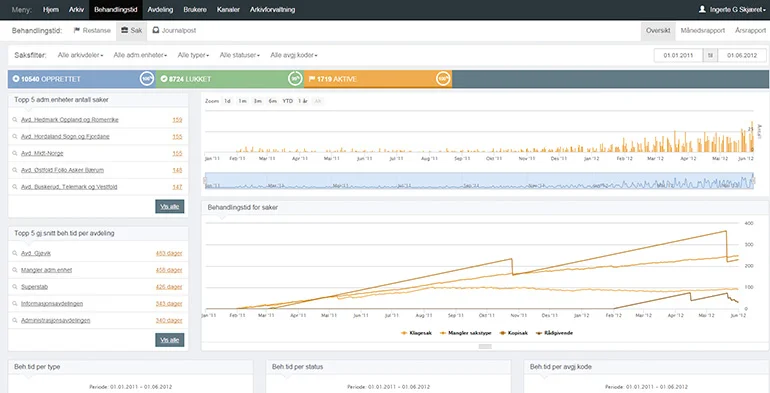
Task: Click the percent circle on LUKKET bar
Action: (x=295, y=79)
